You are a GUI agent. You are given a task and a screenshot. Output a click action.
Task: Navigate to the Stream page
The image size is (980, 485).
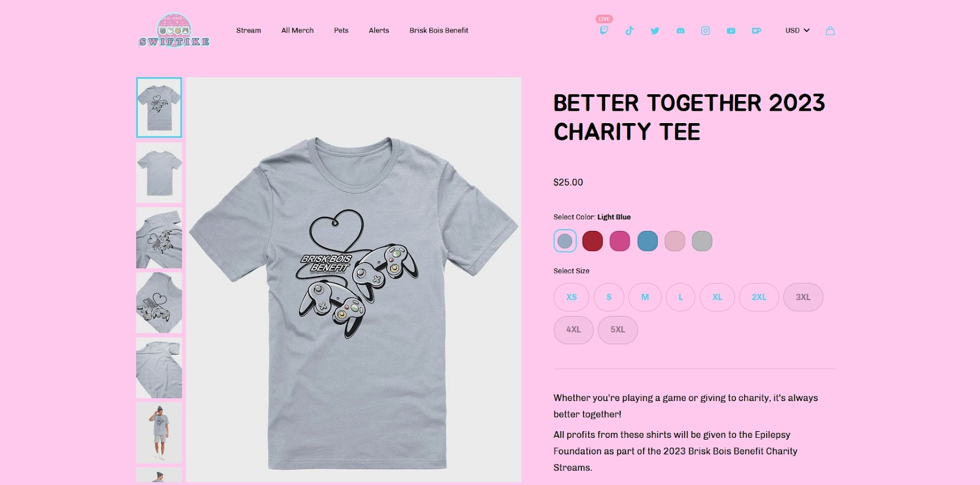click(249, 31)
